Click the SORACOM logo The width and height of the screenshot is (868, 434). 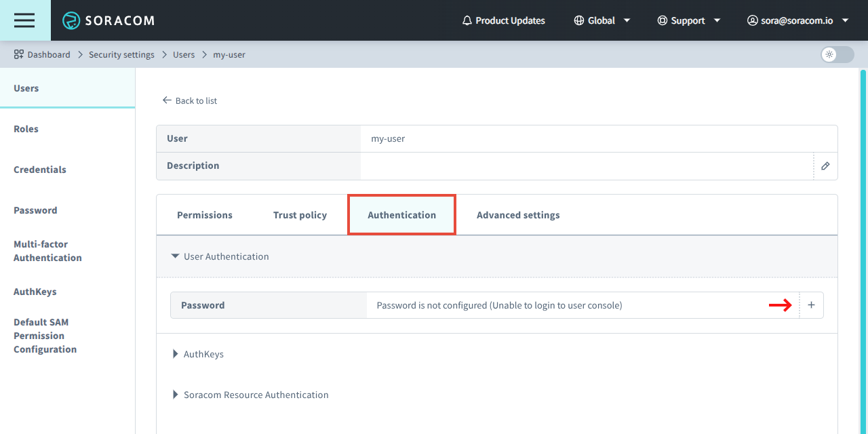coord(108,20)
